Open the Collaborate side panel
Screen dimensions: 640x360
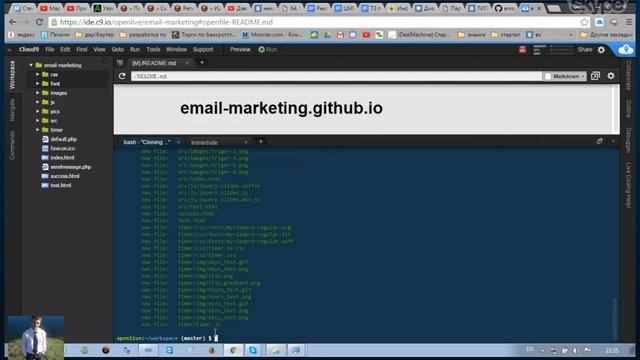coord(628,76)
